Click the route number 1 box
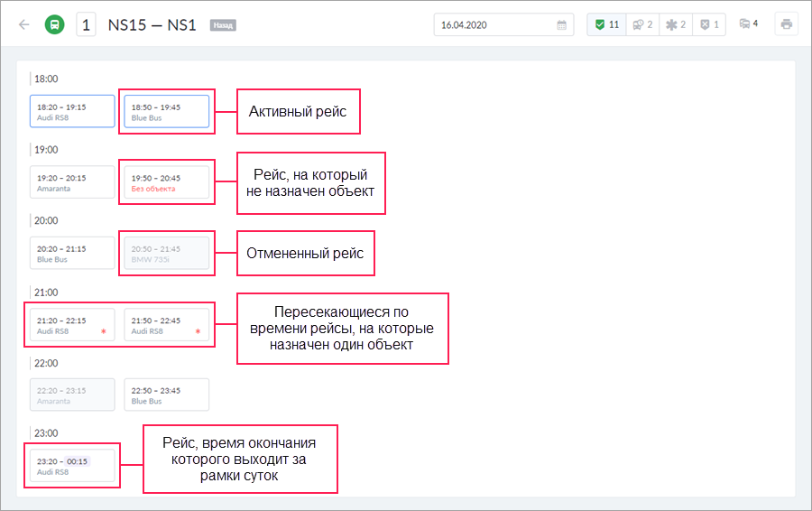This screenshot has height=511, width=812. pyautogui.click(x=86, y=25)
